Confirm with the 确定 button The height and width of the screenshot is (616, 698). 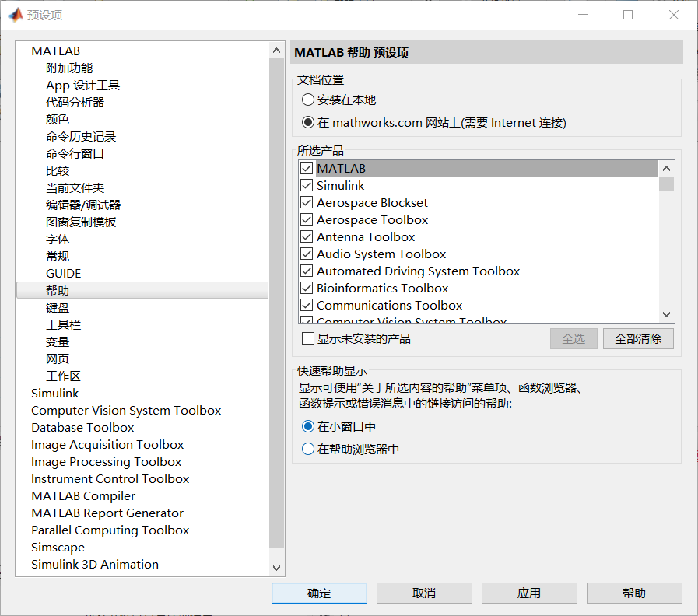point(319,593)
